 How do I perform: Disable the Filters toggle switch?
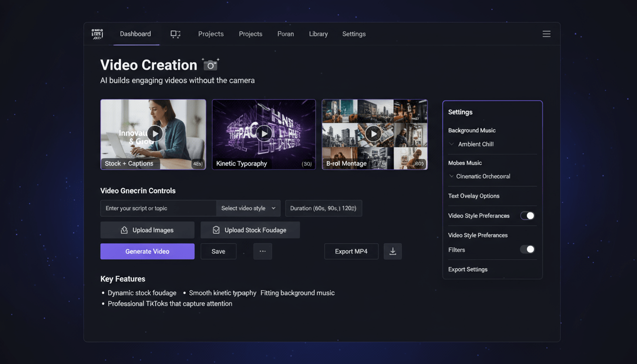tap(527, 249)
